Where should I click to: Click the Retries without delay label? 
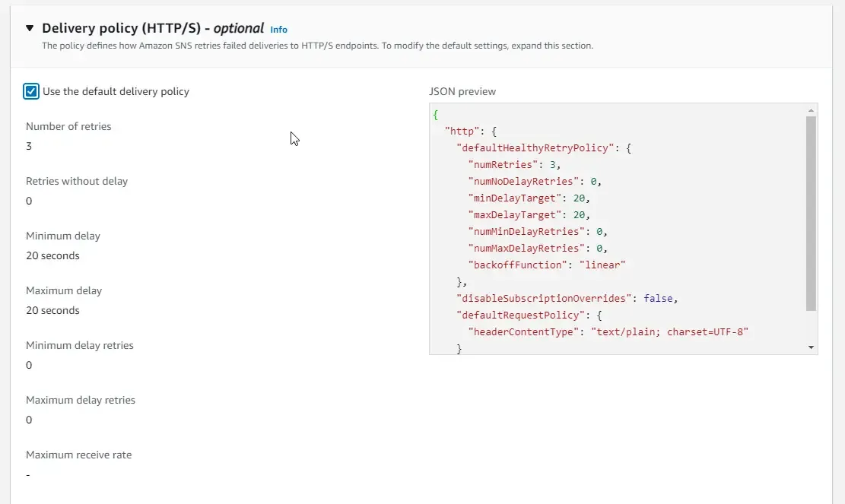coord(77,181)
